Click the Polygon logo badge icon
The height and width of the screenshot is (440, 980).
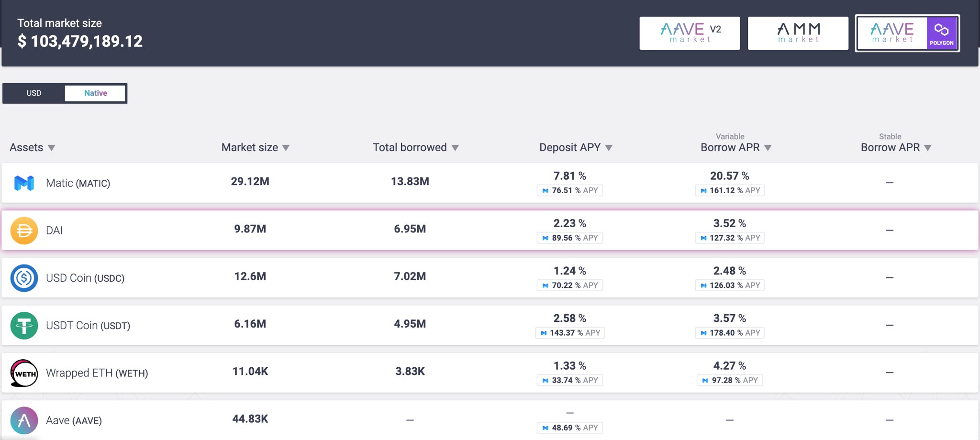pos(942,33)
